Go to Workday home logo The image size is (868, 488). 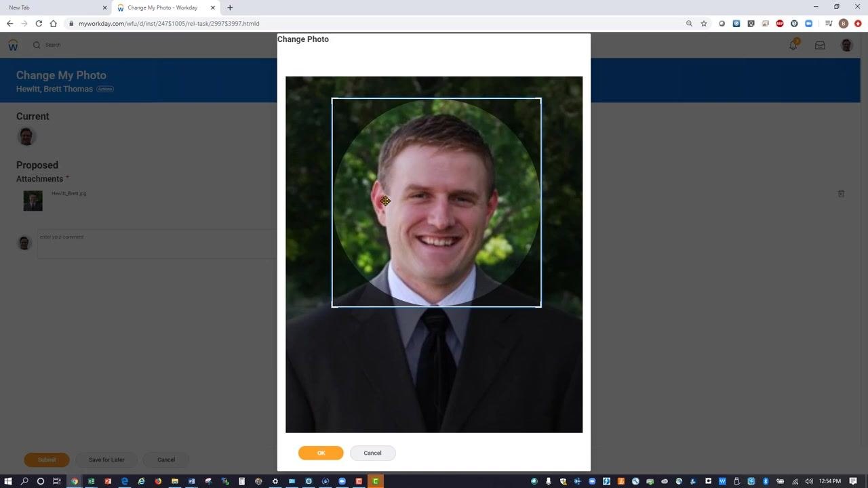tap(13, 45)
